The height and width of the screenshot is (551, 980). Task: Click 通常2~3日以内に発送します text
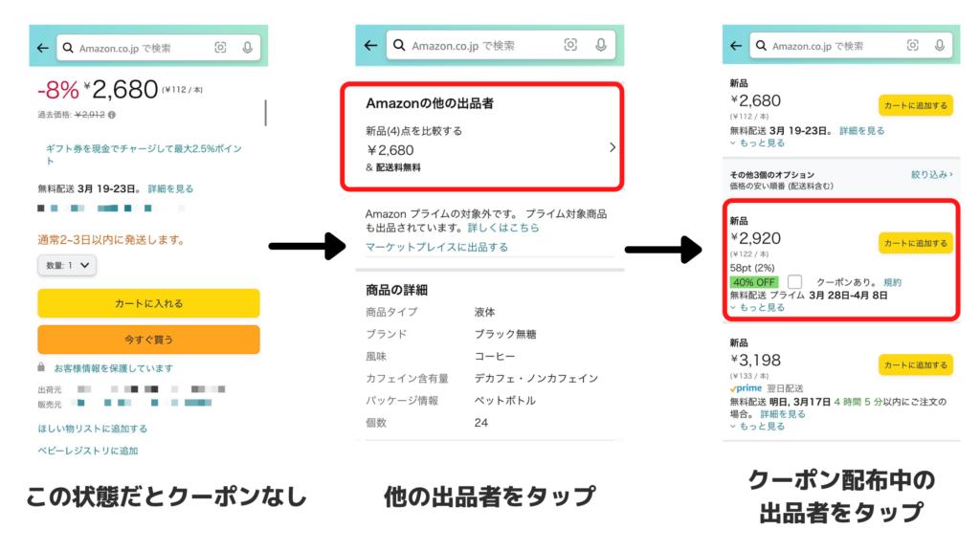[111, 240]
